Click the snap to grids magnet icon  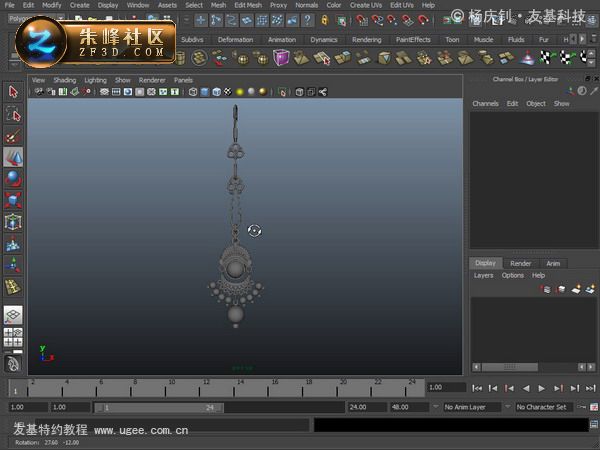[360, 20]
